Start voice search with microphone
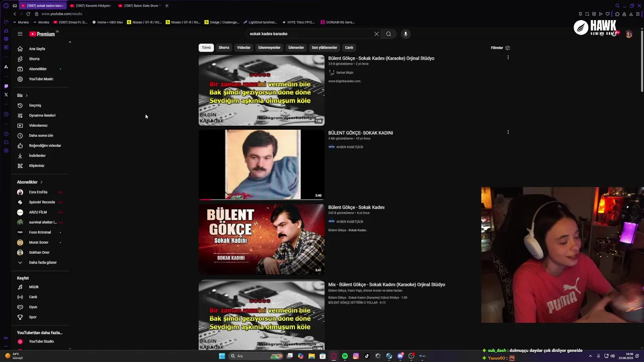The image size is (644, 362). (406, 34)
